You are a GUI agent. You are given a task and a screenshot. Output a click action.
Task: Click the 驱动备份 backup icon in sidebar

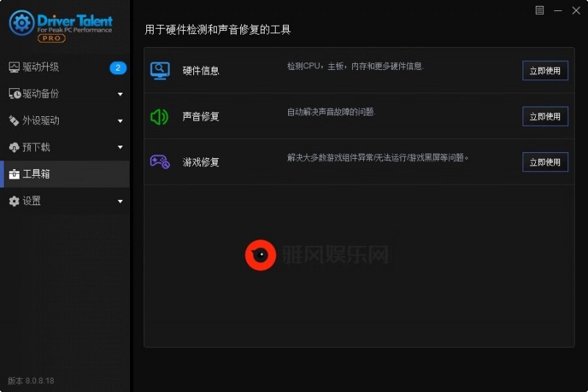pos(14,94)
